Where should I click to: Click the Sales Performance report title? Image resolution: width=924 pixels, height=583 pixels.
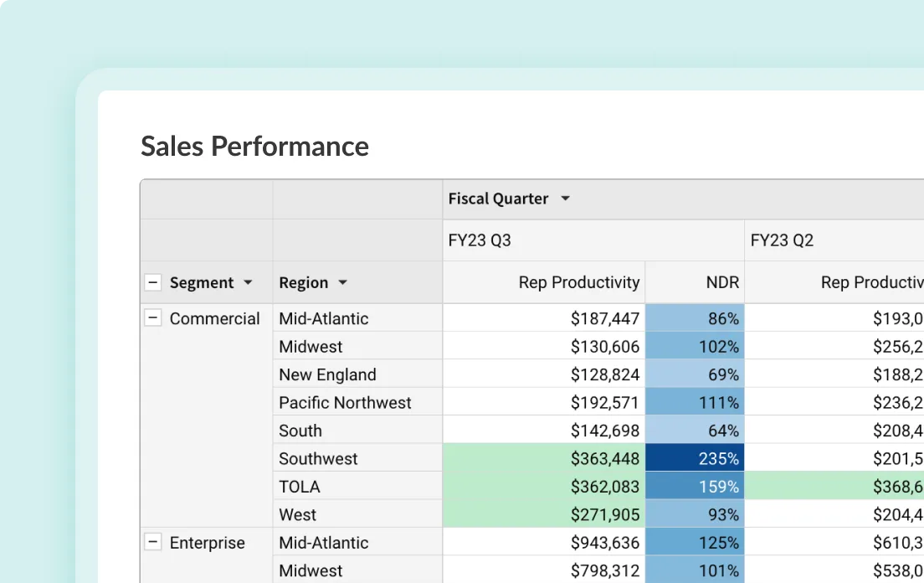[x=254, y=146]
